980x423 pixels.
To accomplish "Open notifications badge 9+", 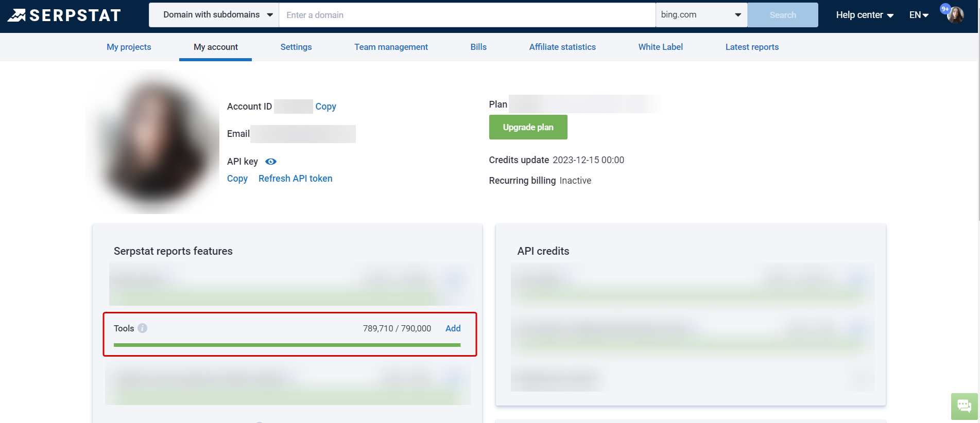I will [945, 9].
